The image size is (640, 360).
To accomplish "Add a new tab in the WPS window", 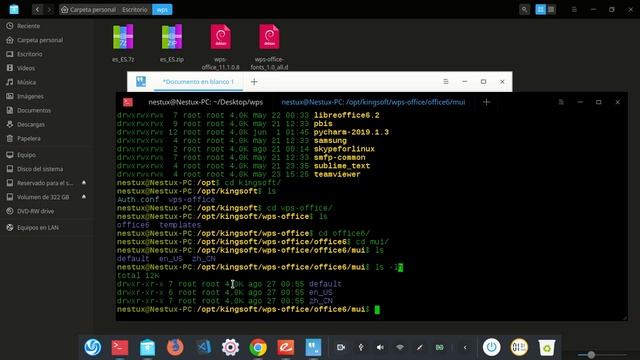I will 254,82.
